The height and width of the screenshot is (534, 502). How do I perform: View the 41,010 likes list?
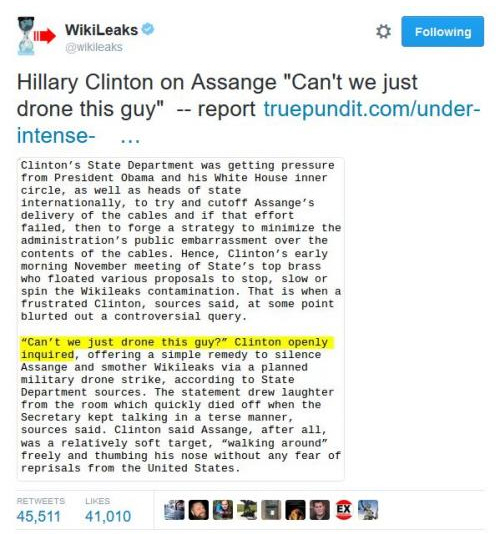point(108,511)
